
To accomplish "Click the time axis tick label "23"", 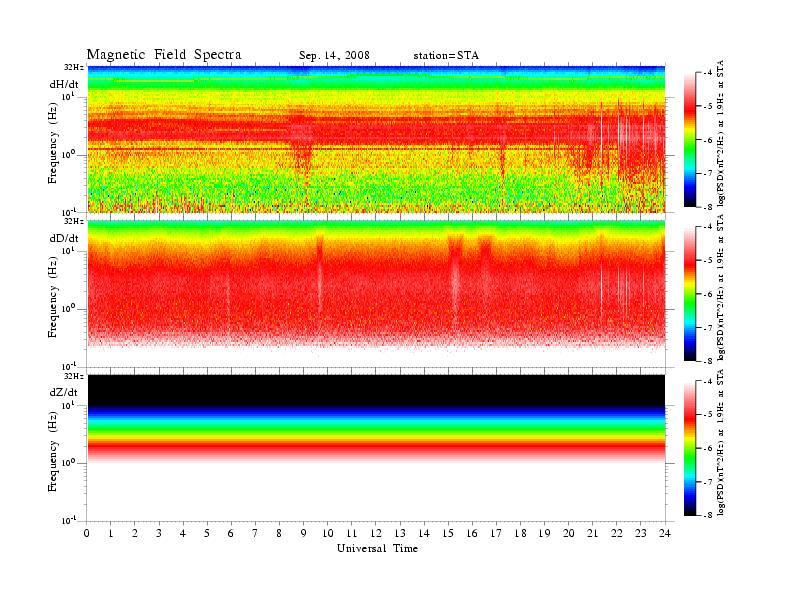I will [x=641, y=533].
